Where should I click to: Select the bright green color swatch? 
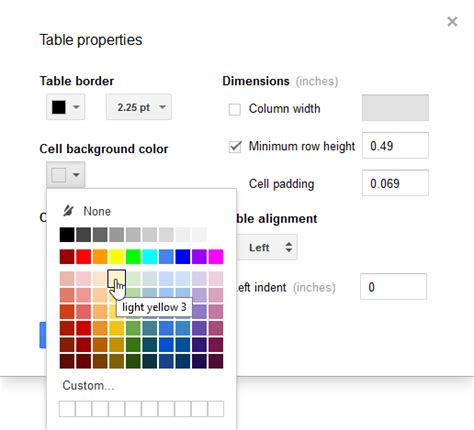[133, 257]
